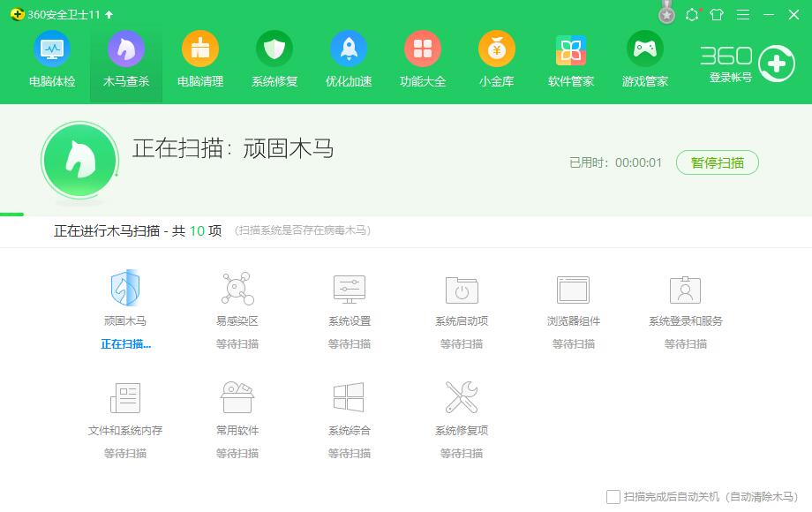Click the (扫描系统是否存在病毒木马) hint text
Viewport: 812px width, 512px height.
303,230
